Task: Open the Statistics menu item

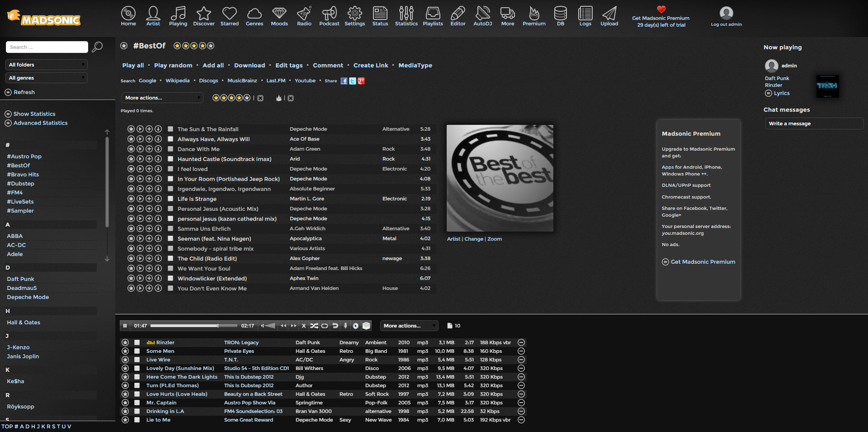Action: pyautogui.click(x=406, y=16)
